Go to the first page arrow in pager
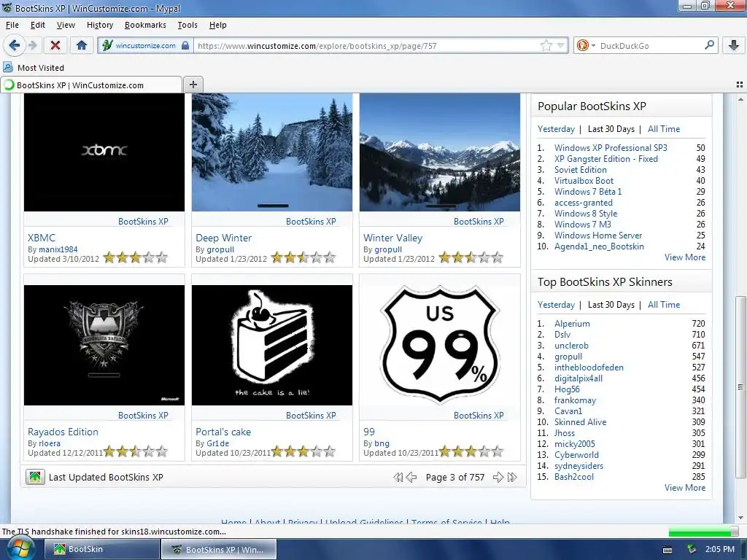 tap(398, 477)
